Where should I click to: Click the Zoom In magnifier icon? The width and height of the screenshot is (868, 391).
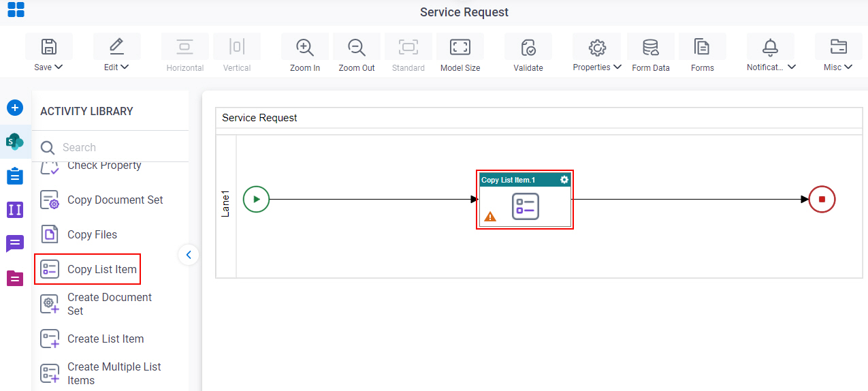point(305,46)
